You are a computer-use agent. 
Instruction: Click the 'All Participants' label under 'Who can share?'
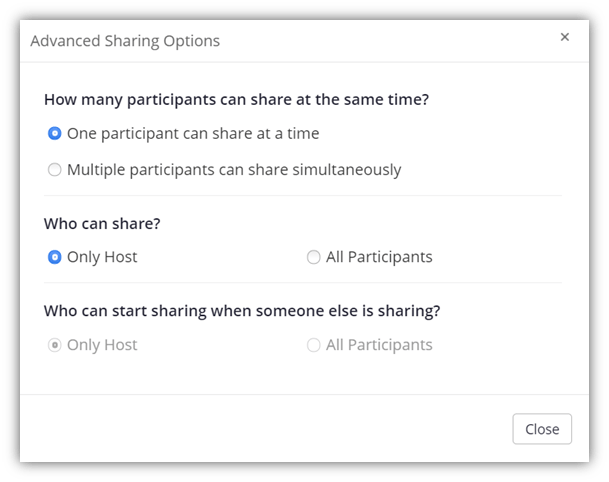pyautogui.click(x=379, y=257)
